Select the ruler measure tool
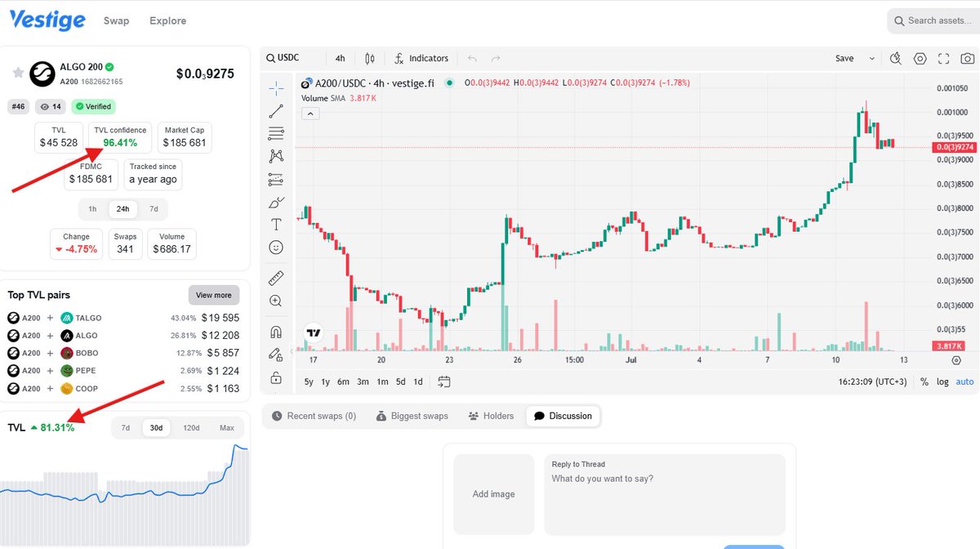 [276, 279]
